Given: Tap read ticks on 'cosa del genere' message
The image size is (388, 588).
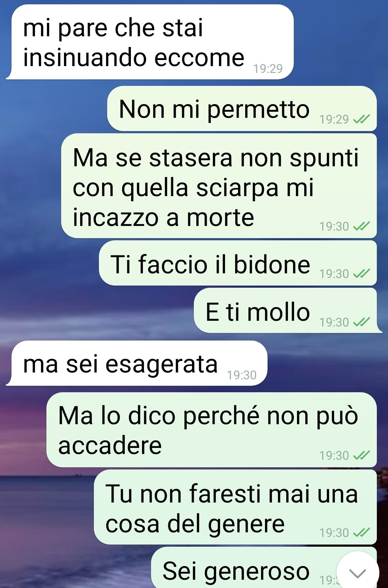Looking at the screenshot, I should click(x=361, y=533).
